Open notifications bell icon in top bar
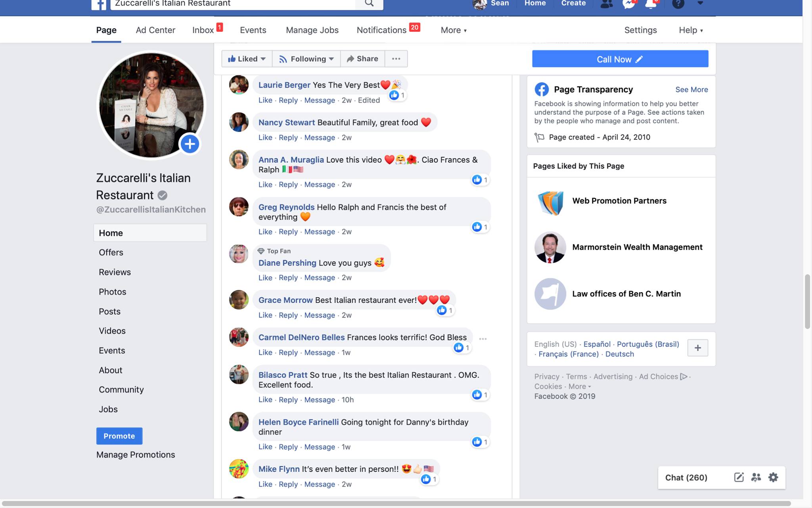The height and width of the screenshot is (508, 812). (651, 4)
